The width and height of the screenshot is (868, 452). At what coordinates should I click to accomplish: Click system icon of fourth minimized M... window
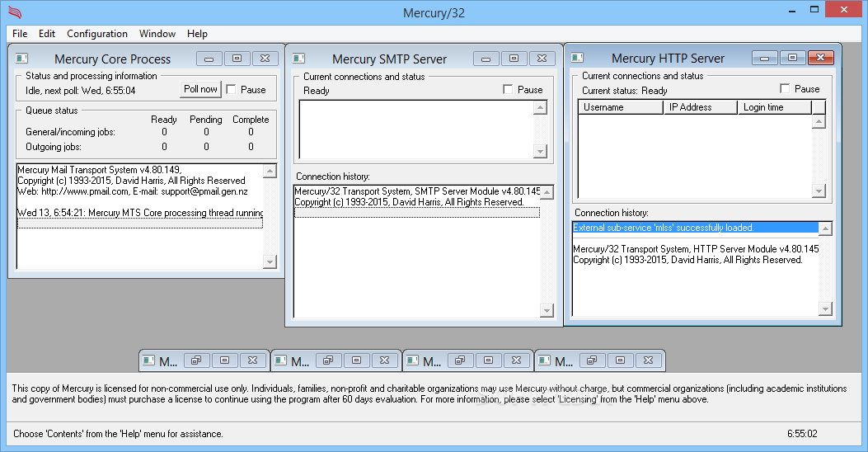(545, 360)
